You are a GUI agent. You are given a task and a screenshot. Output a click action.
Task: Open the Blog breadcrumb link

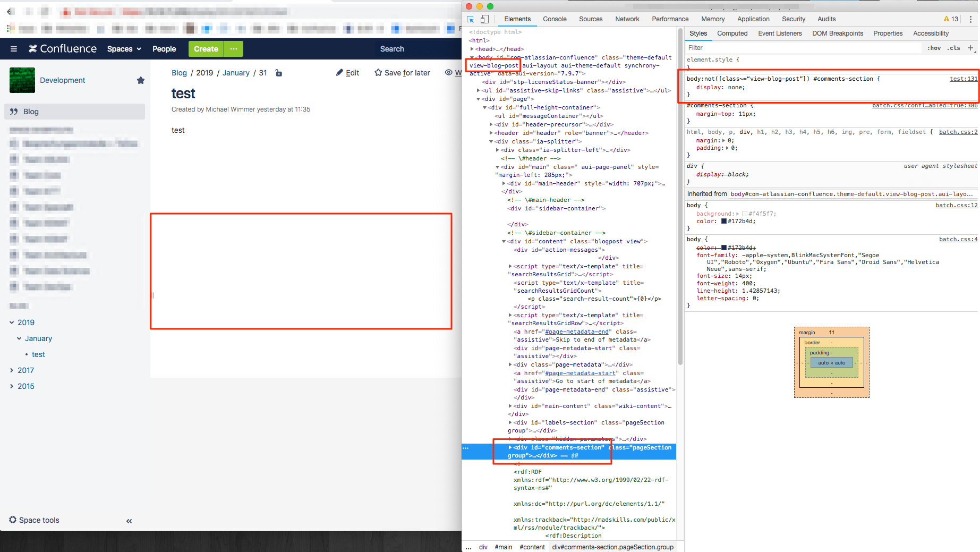pos(179,73)
